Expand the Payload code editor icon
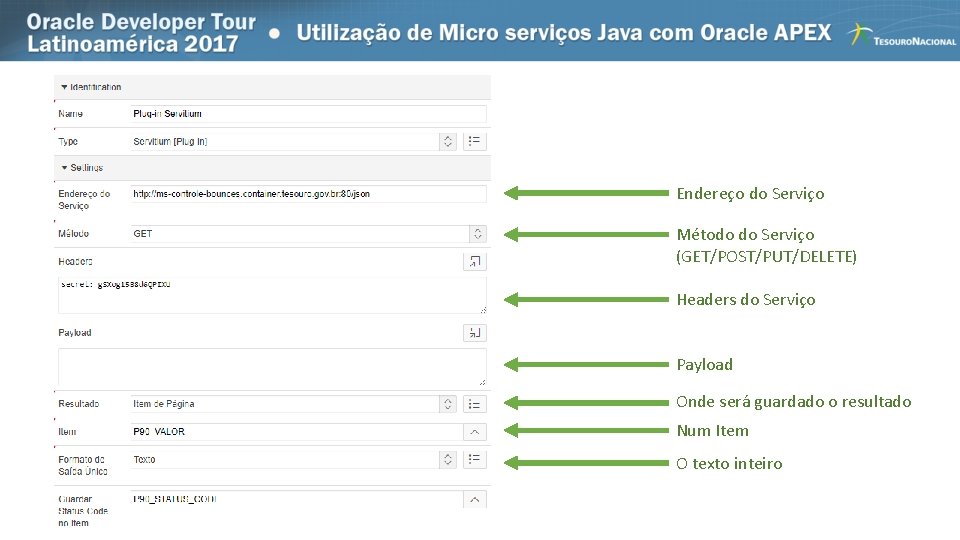This screenshot has width=960, height=540. (x=475, y=332)
